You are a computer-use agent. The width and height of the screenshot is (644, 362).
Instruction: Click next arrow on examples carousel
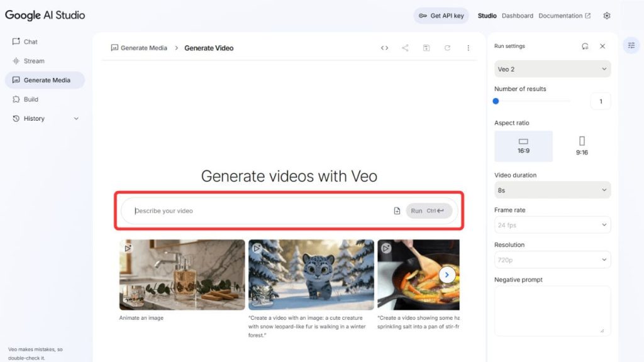(x=447, y=275)
